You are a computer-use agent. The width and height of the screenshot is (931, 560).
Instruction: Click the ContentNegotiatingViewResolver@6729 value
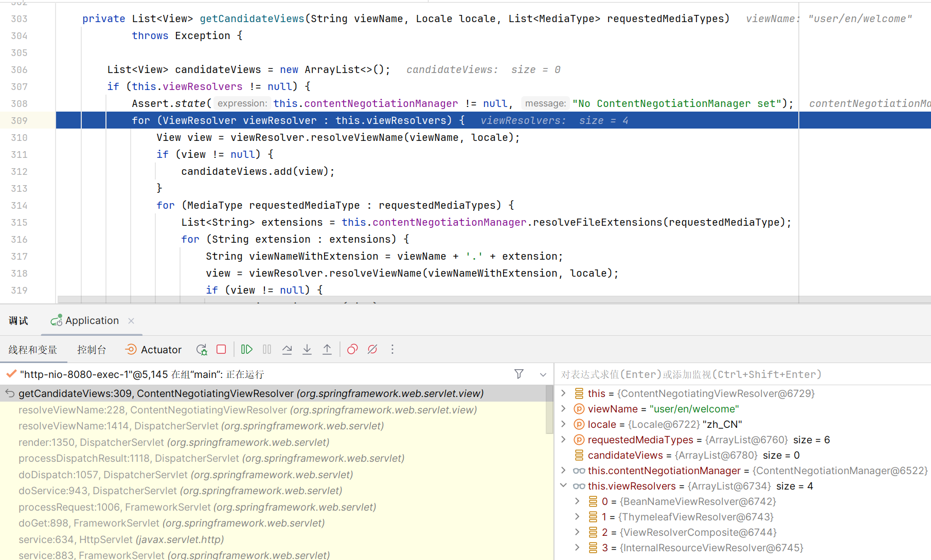716,393
